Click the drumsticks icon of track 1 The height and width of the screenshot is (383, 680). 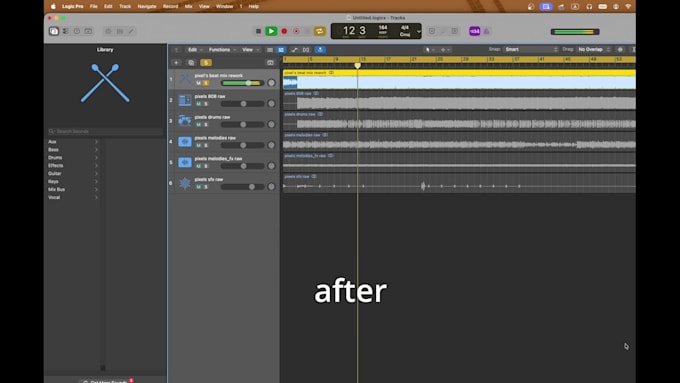coord(185,79)
